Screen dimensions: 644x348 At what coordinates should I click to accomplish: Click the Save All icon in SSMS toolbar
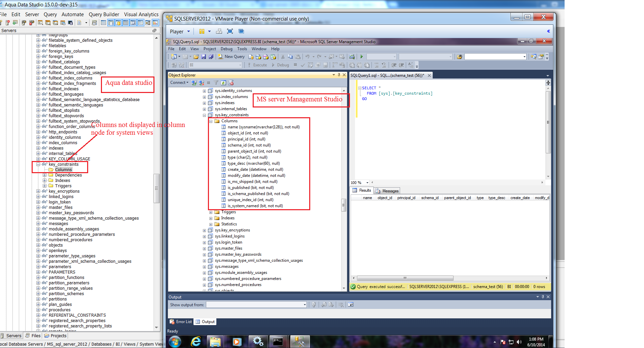[x=211, y=57]
